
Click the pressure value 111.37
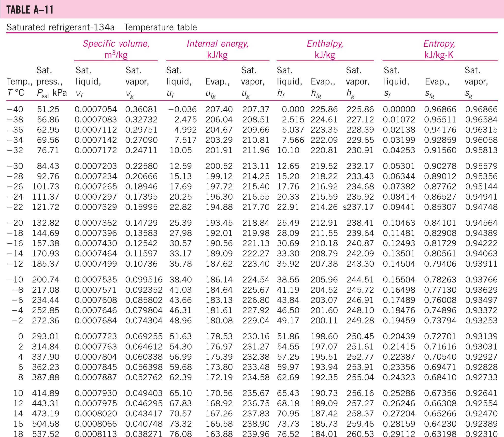pyautogui.click(x=46, y=197)
